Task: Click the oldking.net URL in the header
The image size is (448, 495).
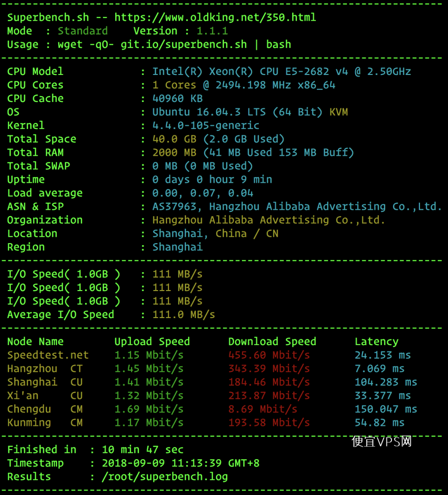Action: coord(215,17)
